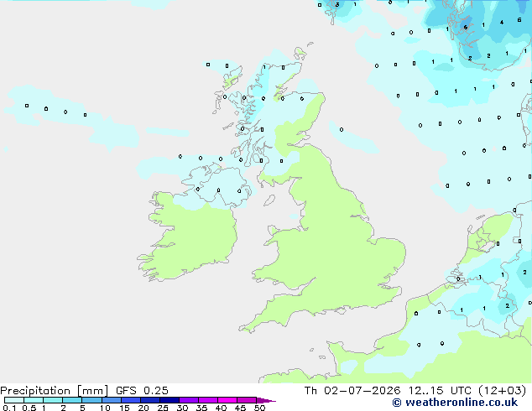The image size is (532, 411).
Task: Click the 'Th 02-07-2026' date text
Action: pos(352,391)
